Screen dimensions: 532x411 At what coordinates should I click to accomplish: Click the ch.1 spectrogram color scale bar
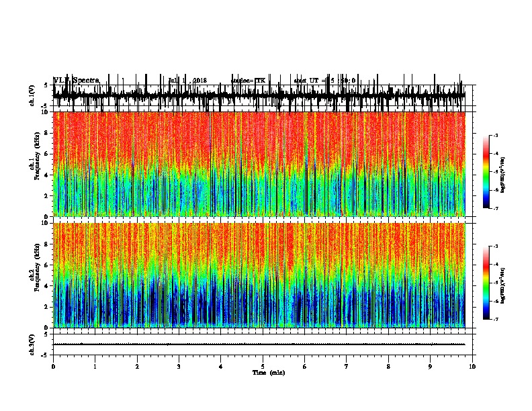coord(486,172)
